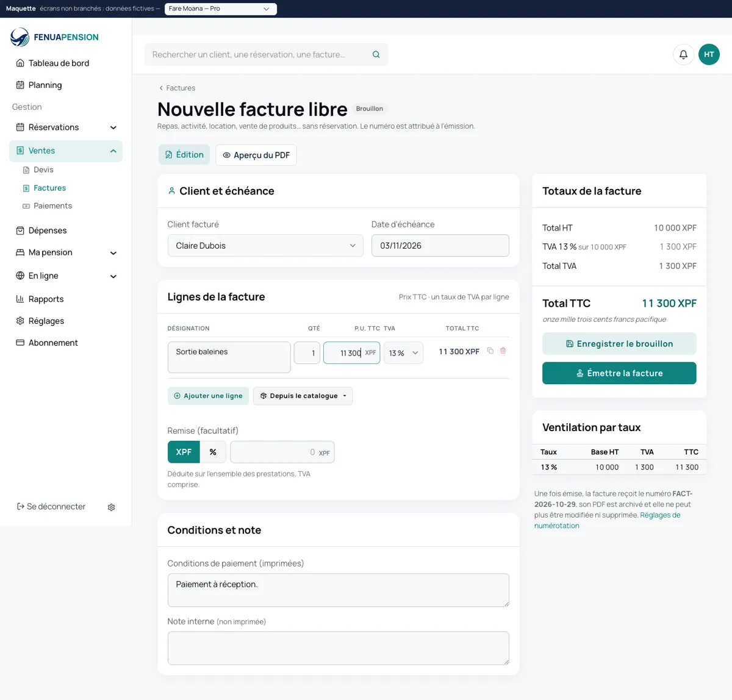Expand the En ligne menu
Image resolution: width=732 pixels, height=700 pixels.
66,276
